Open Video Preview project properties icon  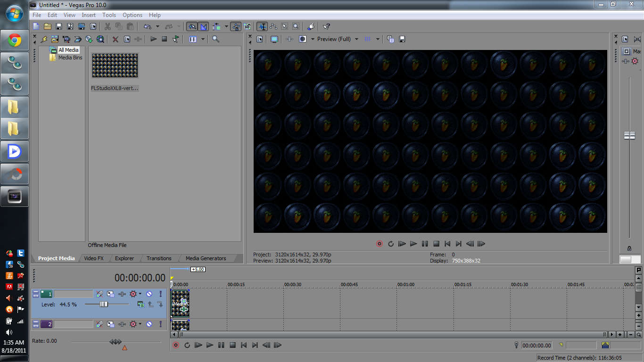259,39
